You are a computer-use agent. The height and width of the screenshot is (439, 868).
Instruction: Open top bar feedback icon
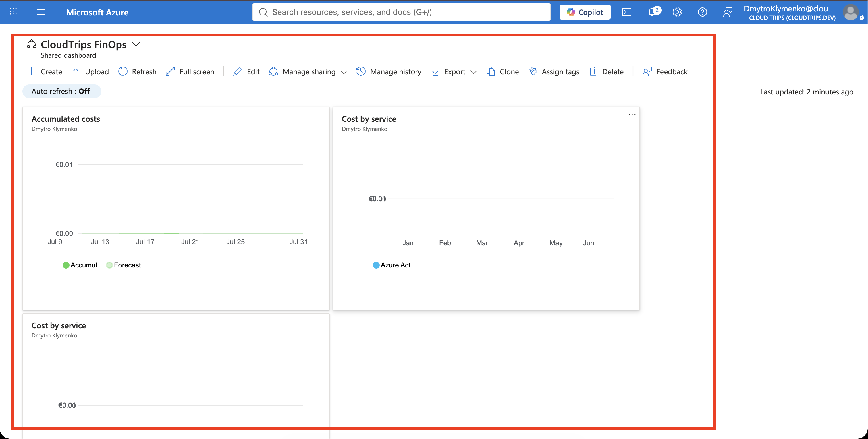coord(728,12)
